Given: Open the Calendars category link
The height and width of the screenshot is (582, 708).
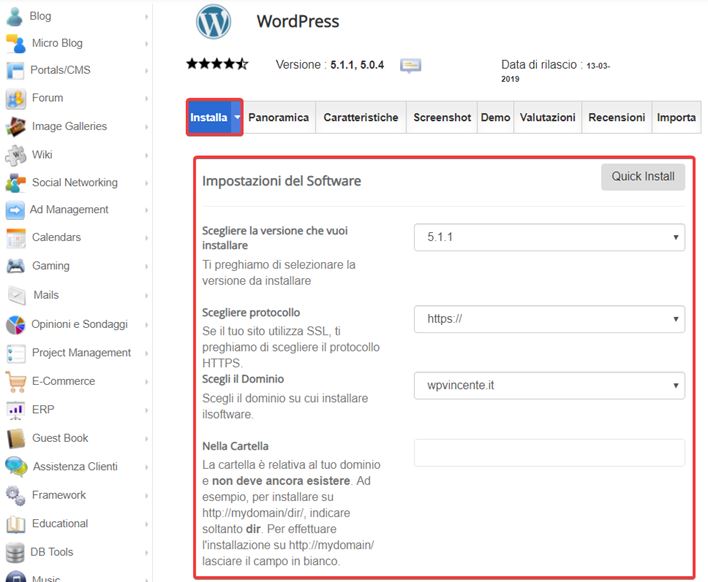Looking at the screenshot, I should tap(56, 237).
